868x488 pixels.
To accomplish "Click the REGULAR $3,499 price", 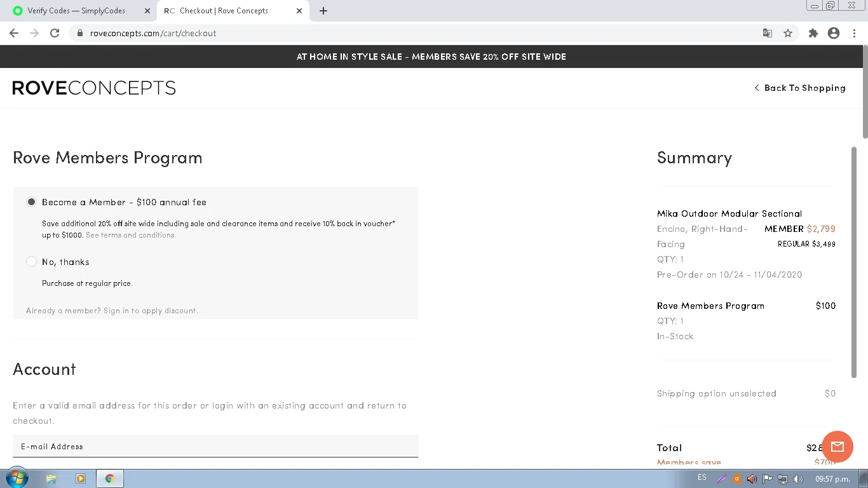I will (x=806, y=244).
